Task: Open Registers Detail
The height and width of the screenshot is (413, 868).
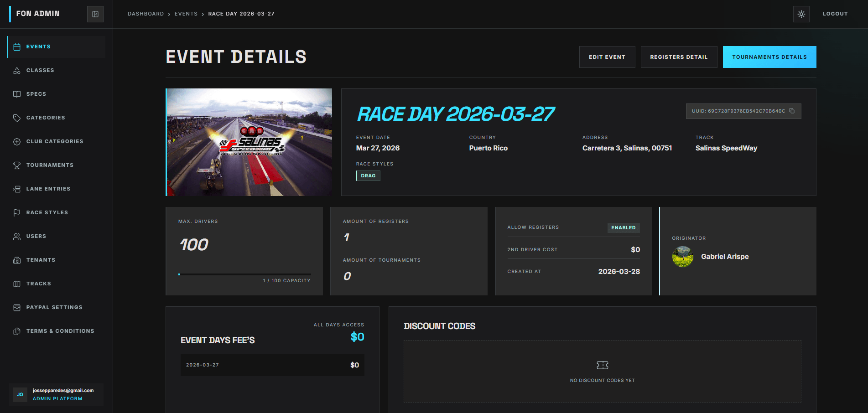Action: tap(679, 57)
